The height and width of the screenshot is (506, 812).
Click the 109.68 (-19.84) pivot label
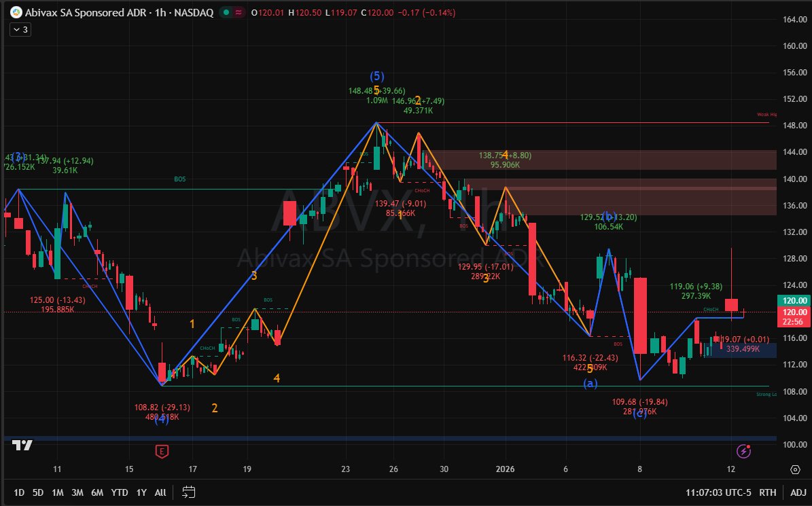point(639,402)
